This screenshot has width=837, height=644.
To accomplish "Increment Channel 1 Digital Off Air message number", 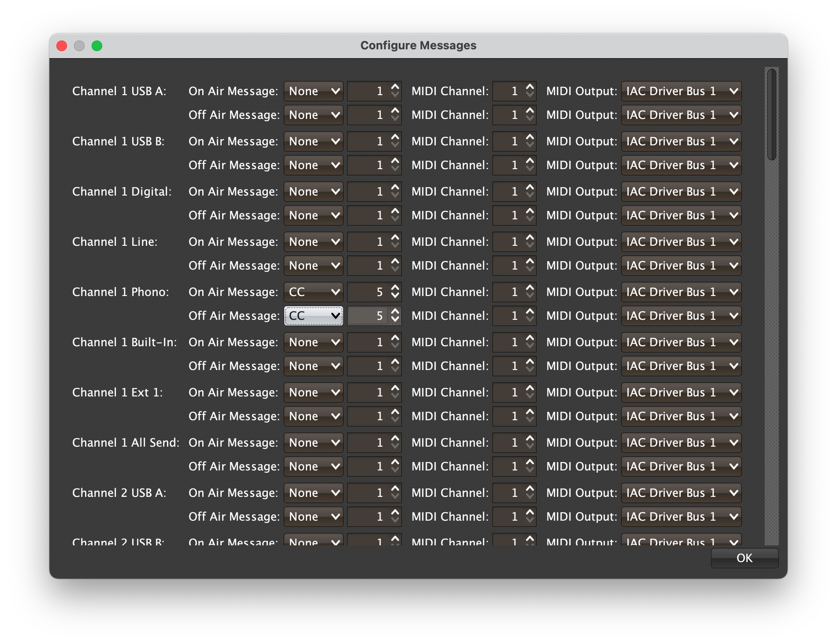I will click(x=395, y=211).
